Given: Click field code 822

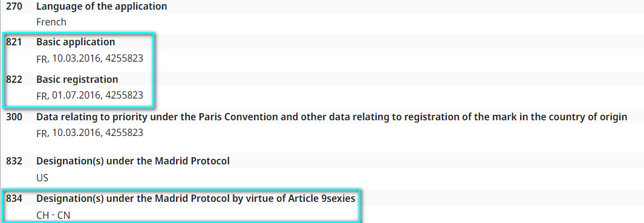Looking at the screenshot, I should click(x=14, y=79).
